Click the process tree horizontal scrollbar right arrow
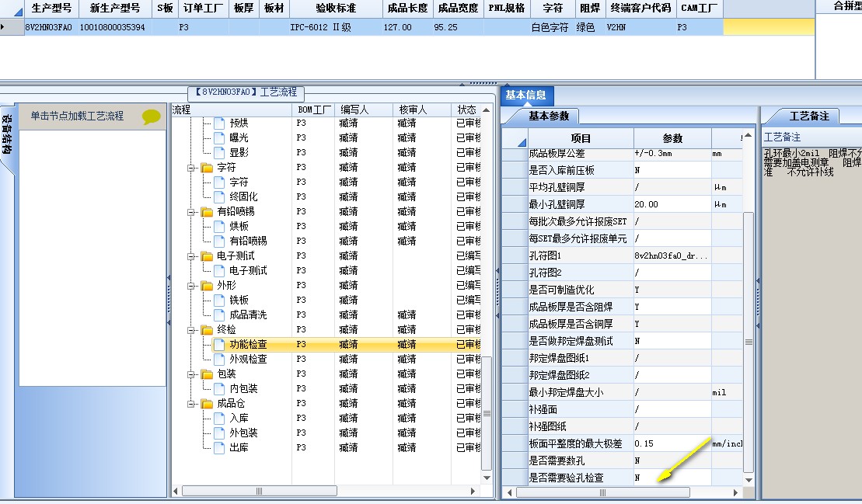Viewport: 862px width, 504px height. tap(473, 491)
